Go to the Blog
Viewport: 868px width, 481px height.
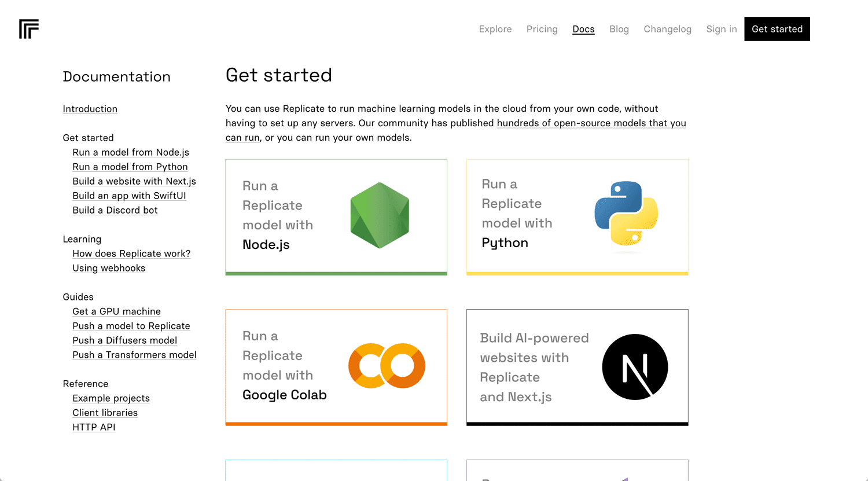click(x=619, y=29)
